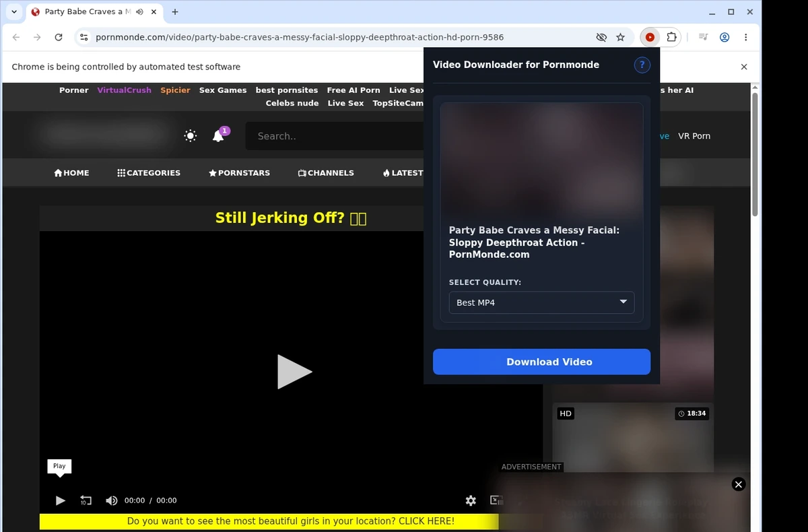The width and height of the screenshot is (808, 532).
Task: Open the media controls icon in toolbar
Action: 703,37
